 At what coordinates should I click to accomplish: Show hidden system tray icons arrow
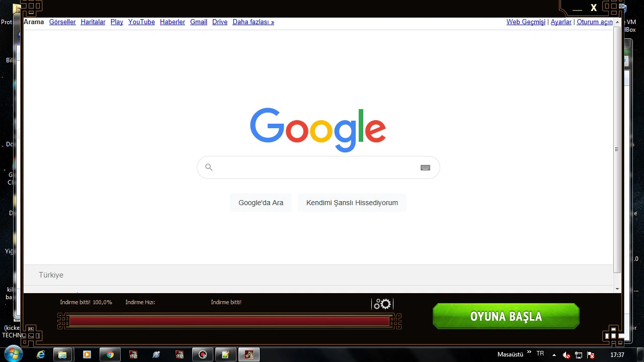click(x=554, y=355)
